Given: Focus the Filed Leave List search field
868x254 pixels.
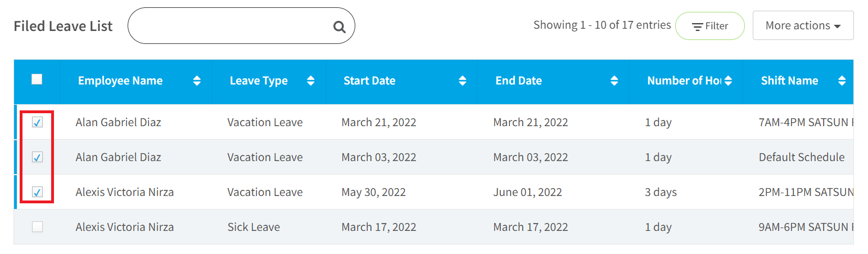Looking at the screenshot, I should click(x=241, y=26).
